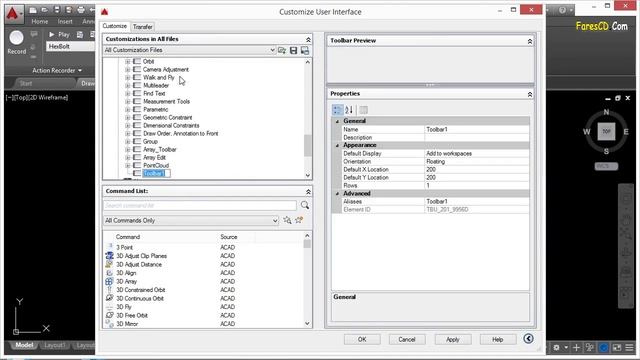Open the All Commands Only filter dropdown
Viewport: 640px width, 360px height.
[275, 220]
